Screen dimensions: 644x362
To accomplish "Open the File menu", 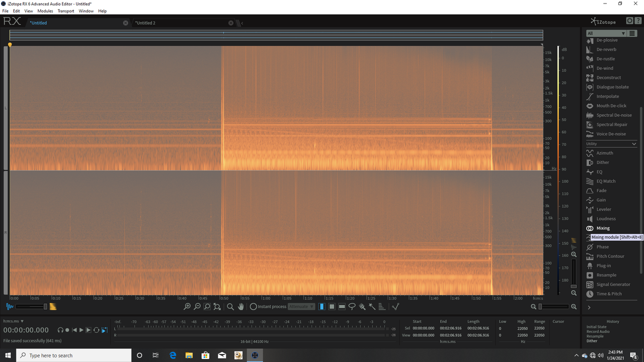I will coord(6,11).
